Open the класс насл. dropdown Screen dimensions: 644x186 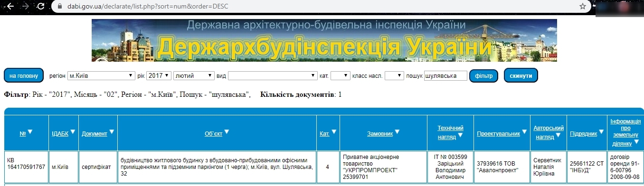(x=394, y=76)
